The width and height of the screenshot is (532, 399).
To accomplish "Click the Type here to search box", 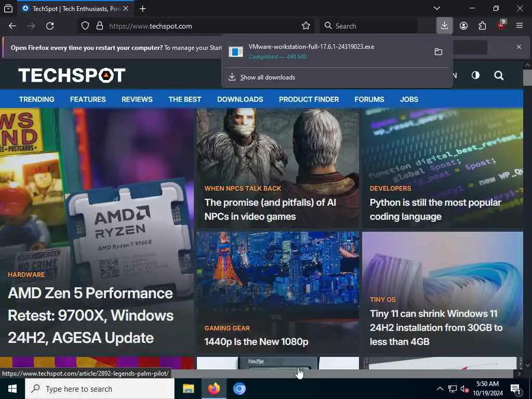I will (100, 389).
